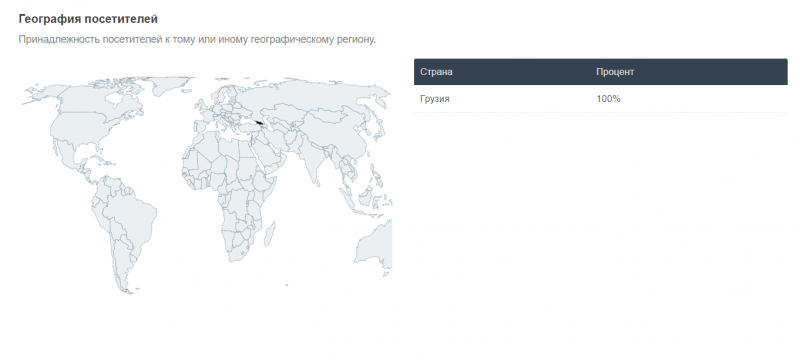
Task: Select the "Процент" column header
Action: [x=615, y=72]
